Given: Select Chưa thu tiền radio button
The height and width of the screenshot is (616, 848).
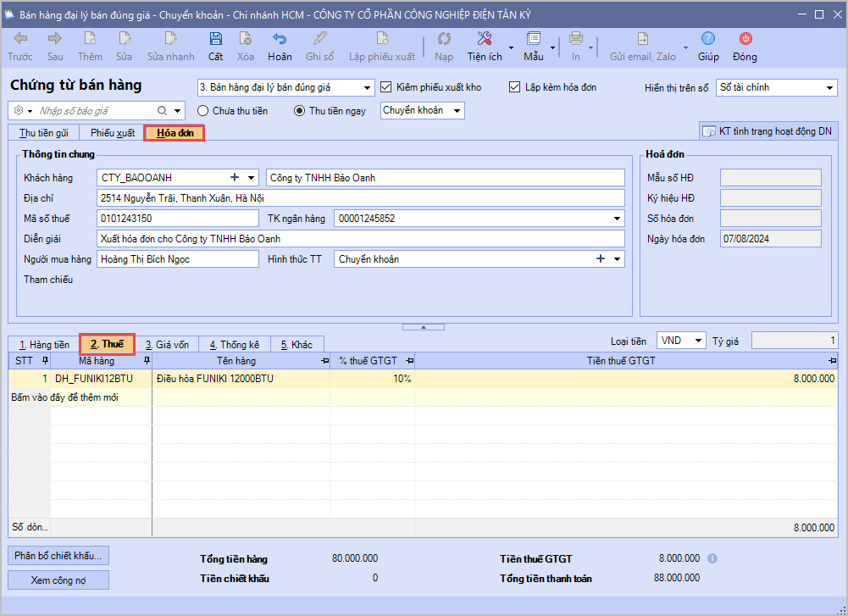Looking at the screenshot, I should 203,111.
